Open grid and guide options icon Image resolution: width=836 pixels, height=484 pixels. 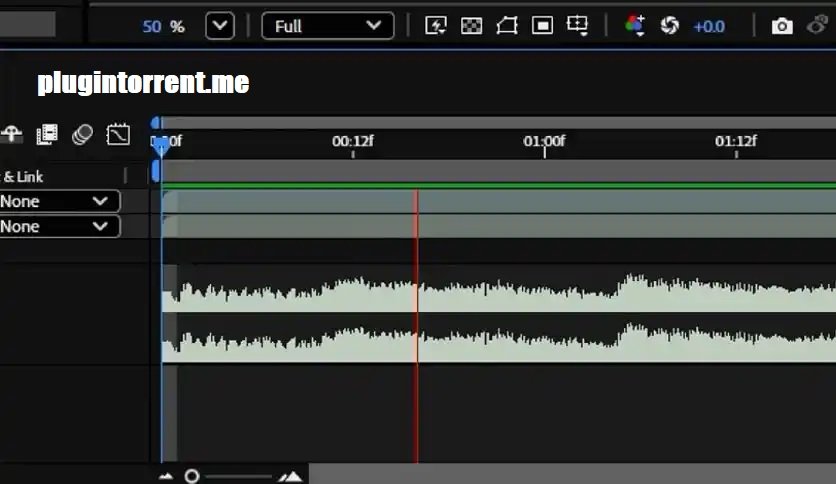pyautogui.click(x=577, y=26)
